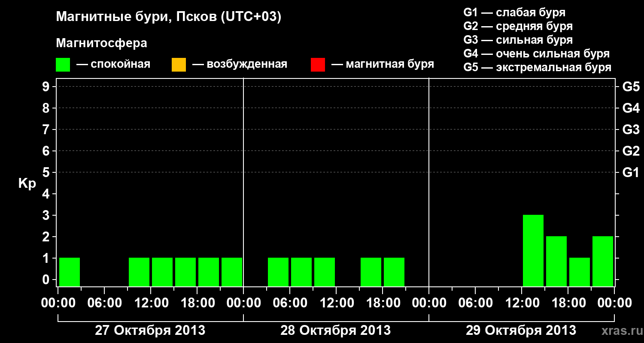
Task: Click the red 'магнитная буря' legend swatch
Action: tap(318, 65)
